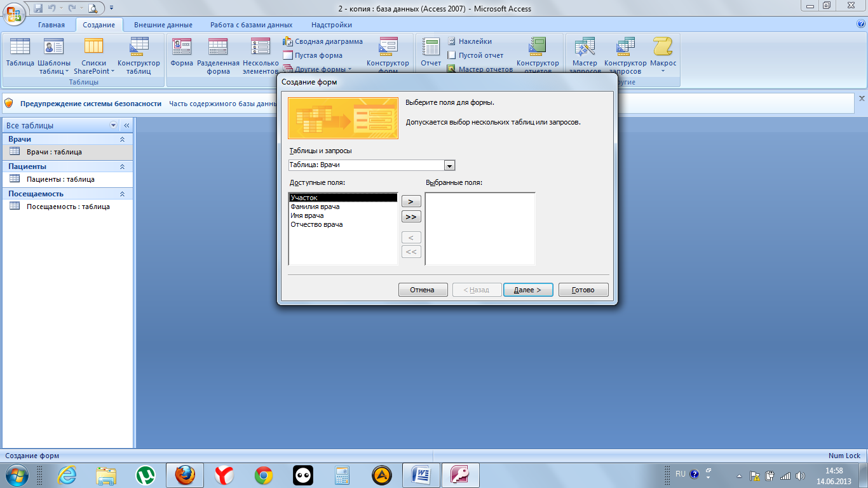Create a Разделенная форма
868x488 pixels.
coord(218,56)
